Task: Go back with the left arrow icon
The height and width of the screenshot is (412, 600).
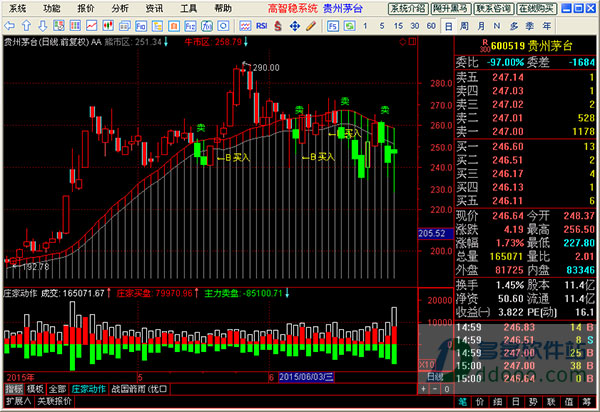Action: [x=9, y=26]
